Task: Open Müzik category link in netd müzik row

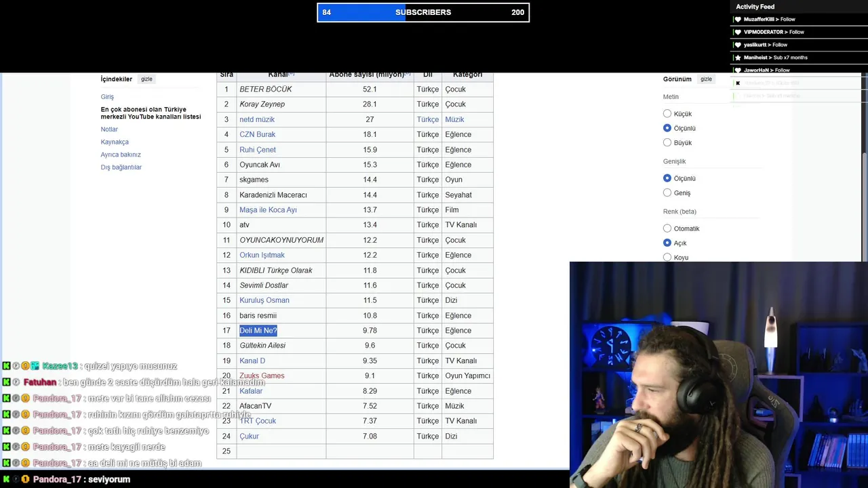Action: tap(454, 119)
